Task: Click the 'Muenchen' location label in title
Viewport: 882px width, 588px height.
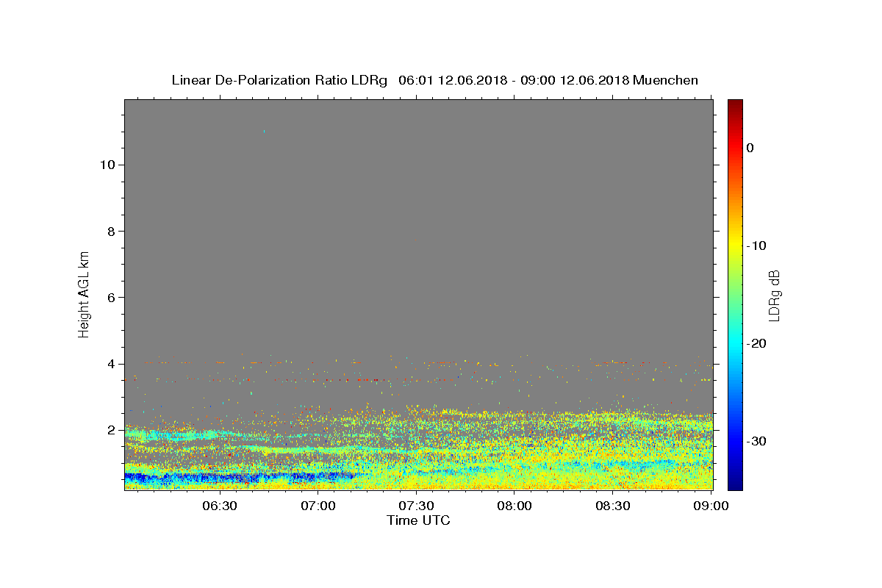Action: tap(666, 80)
